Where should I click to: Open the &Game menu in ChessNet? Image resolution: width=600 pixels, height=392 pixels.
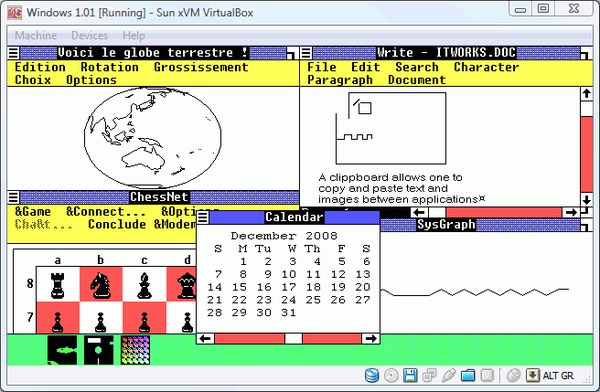[33, 211]
